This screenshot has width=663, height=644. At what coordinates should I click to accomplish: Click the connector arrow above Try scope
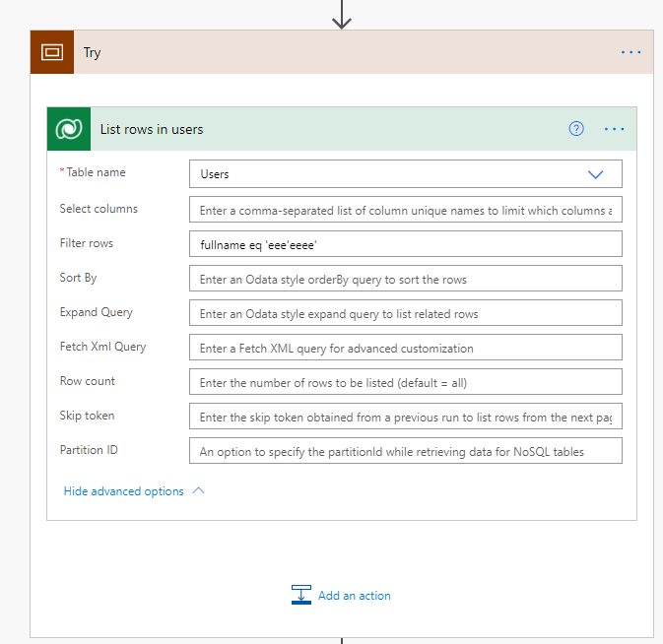pyautogui.click(x=342, y=15)
